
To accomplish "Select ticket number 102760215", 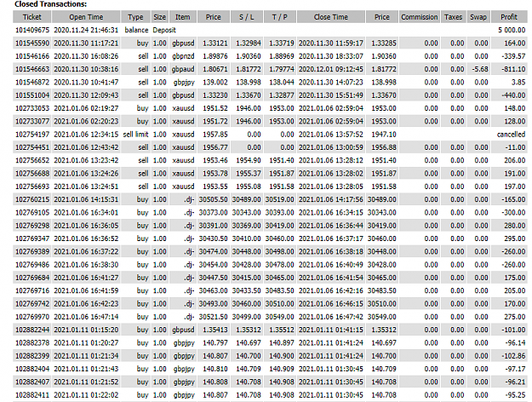I will (x=32, y=199).
